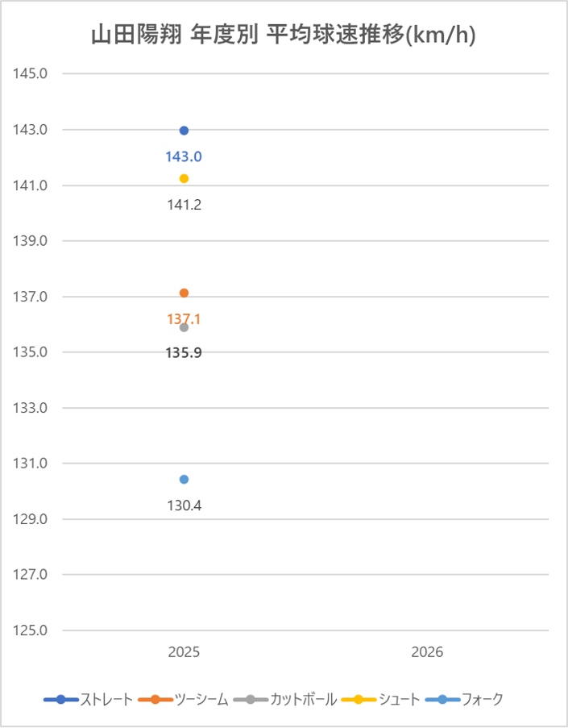Click the chart title about 平均球速推移
Screen dimensions: 568x728
coord(282,36)
